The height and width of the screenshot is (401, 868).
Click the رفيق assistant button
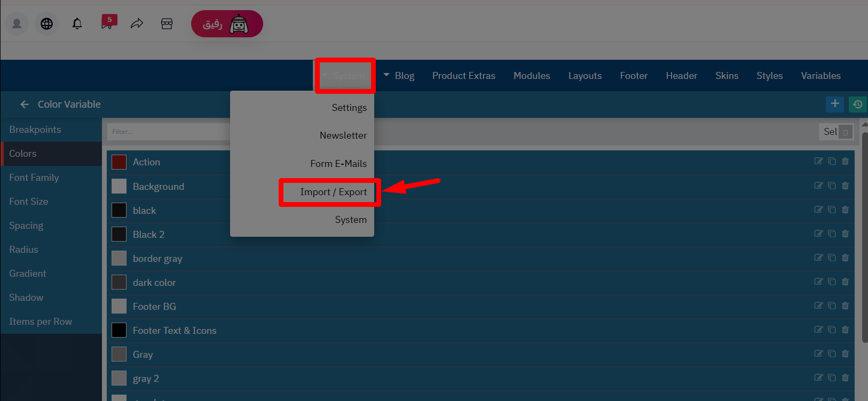[x=227, y=24]
